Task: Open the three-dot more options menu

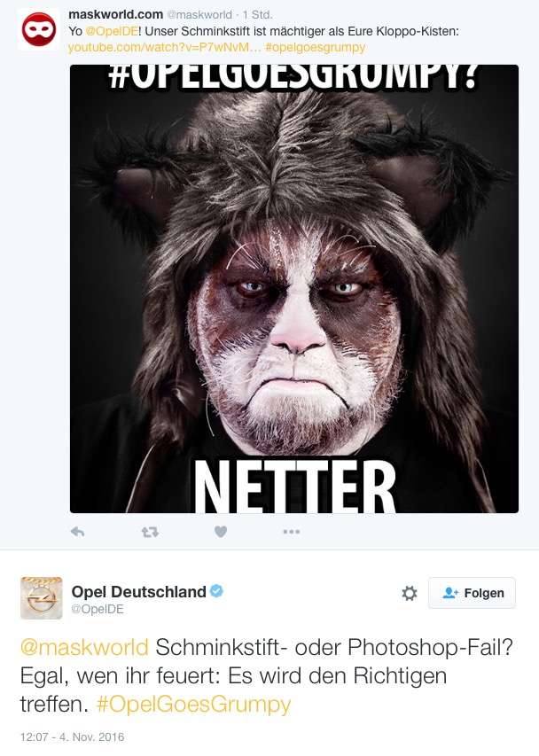Action: click(x=291, y=532)
